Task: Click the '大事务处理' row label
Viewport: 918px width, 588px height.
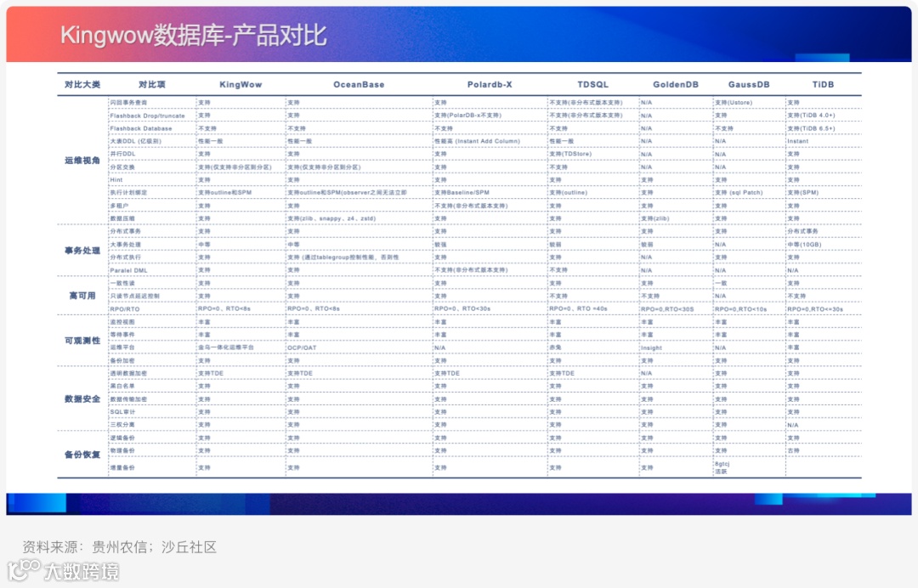Action: tap(125, 244)
